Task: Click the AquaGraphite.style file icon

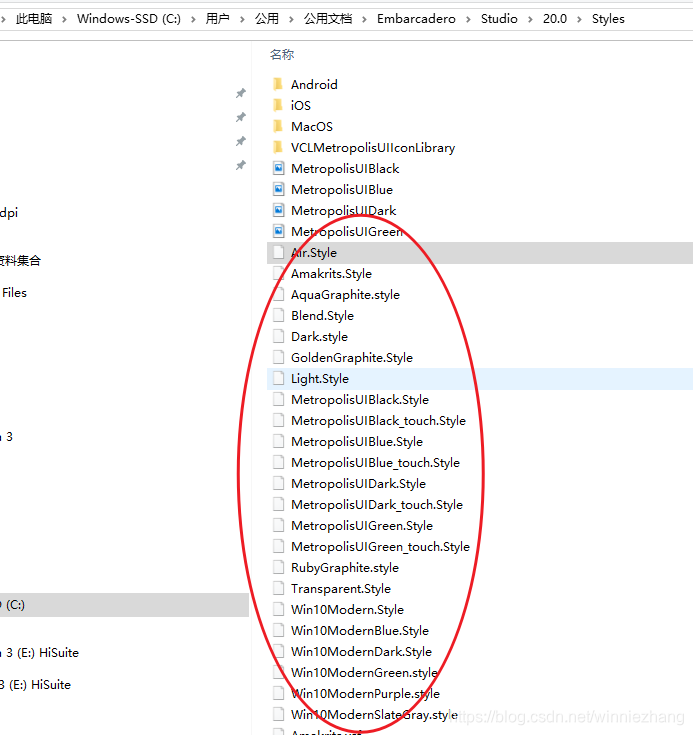Action: tap(279, 294)
